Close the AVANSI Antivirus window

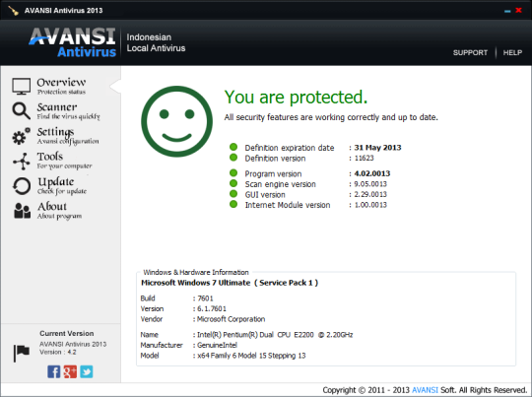click(518, 10)
